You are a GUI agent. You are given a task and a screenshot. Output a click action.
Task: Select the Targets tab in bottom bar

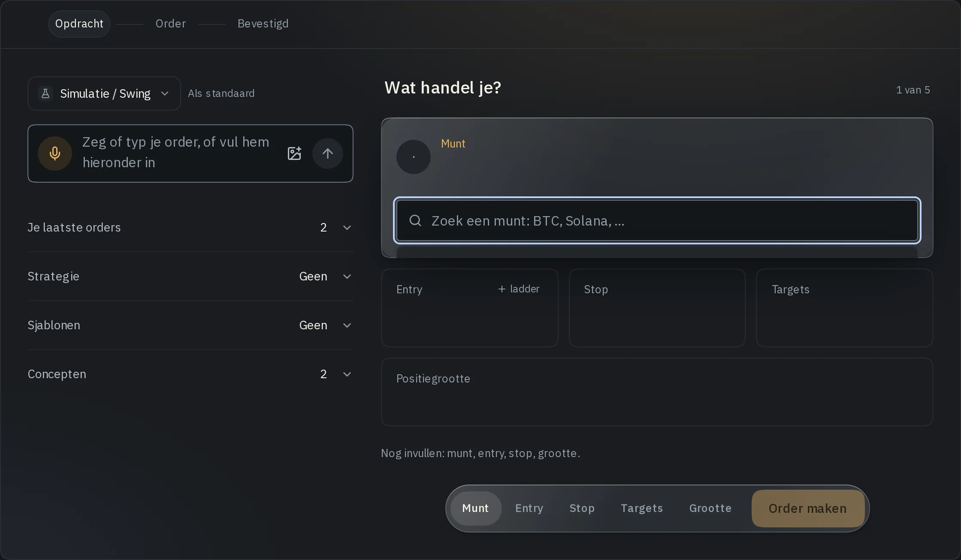pos(642,508)
